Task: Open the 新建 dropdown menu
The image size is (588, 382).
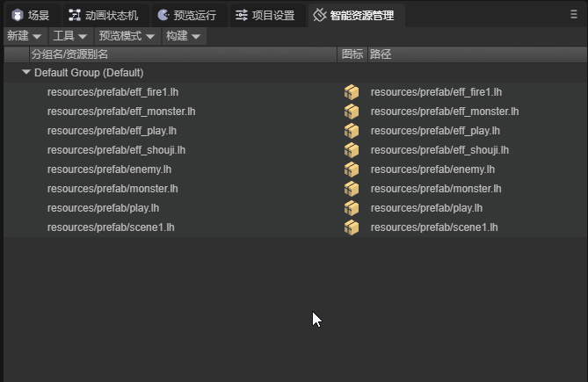Action: (x=25, y=36)
